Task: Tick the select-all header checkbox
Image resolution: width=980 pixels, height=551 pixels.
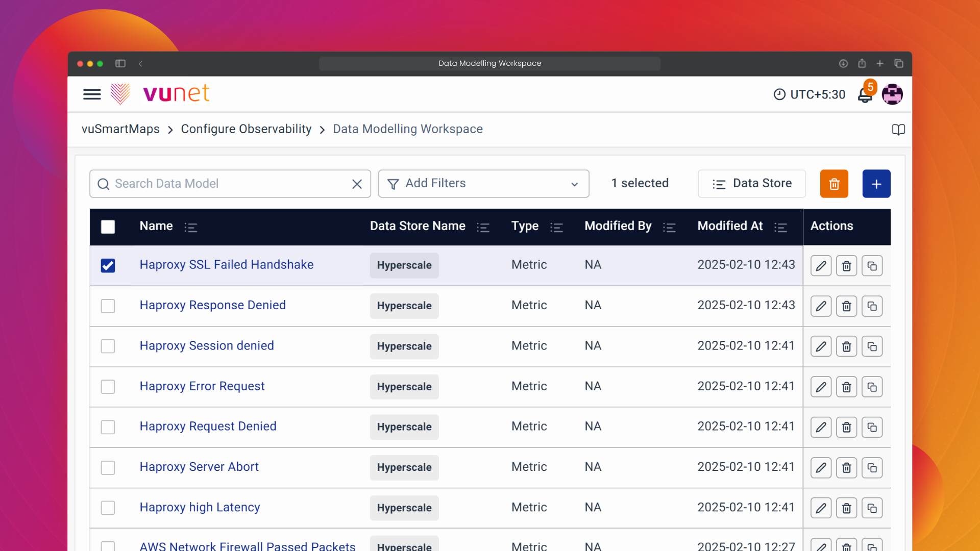Action: (x=108, y=227)
